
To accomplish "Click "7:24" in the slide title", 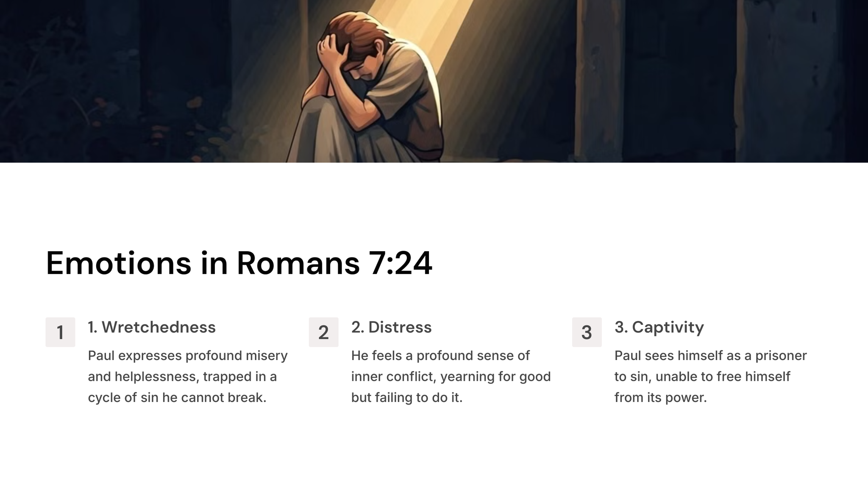I will coord(401,263).
